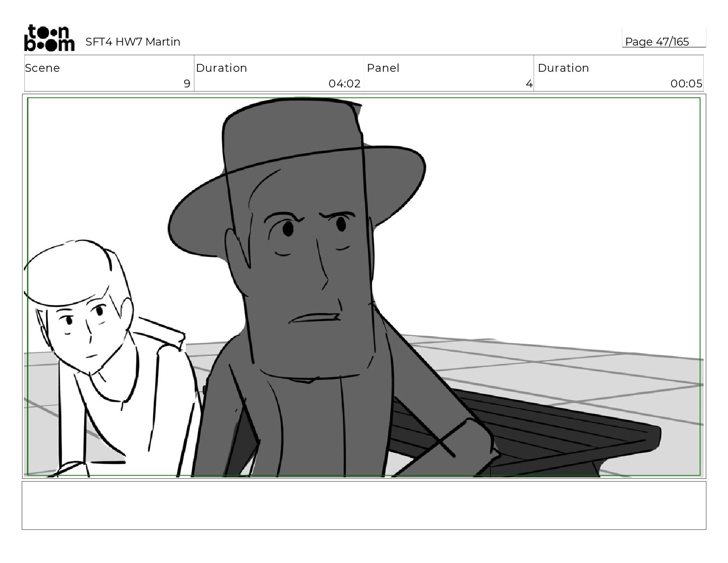Select the scene number 9
This screenshot has height=563, width=728.
187,84
